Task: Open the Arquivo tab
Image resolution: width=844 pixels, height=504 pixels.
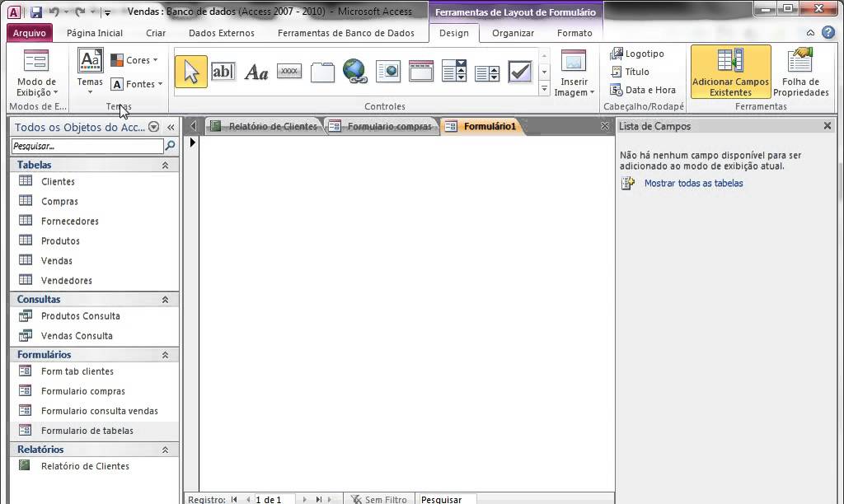Action: [x=30, y=33]
